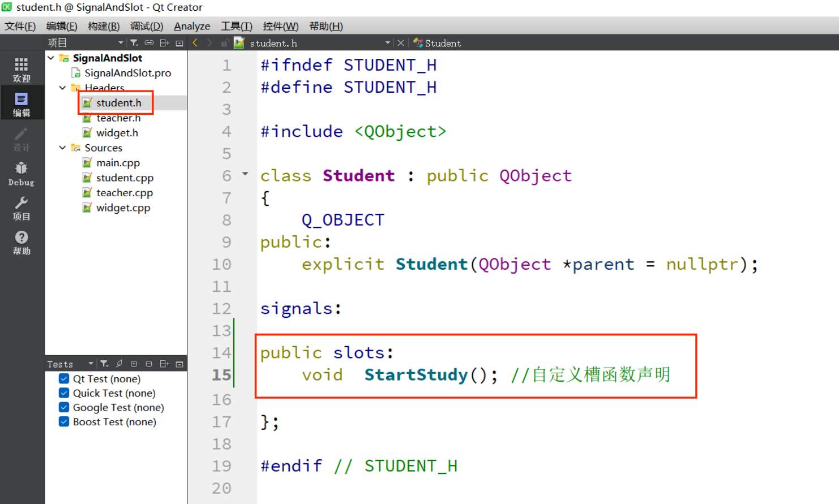Collapse all entries in Tests panel
The image size is (839, 504).
click(x=149, y=364)
